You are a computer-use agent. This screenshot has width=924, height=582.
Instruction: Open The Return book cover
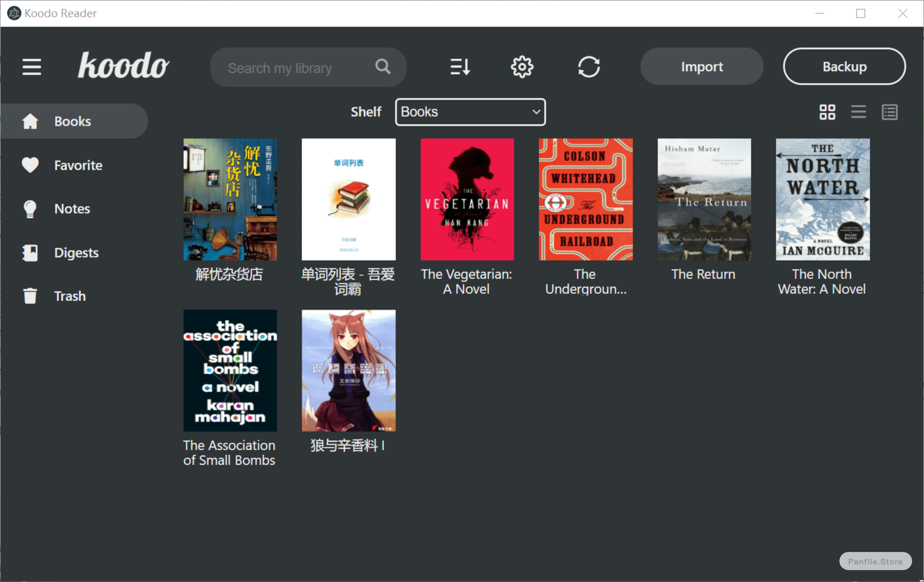(x=704, y=199)
